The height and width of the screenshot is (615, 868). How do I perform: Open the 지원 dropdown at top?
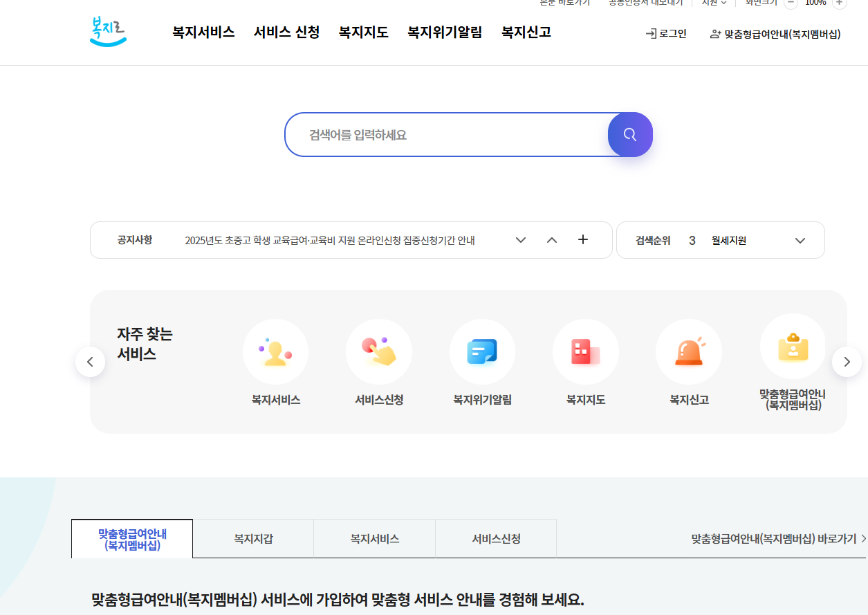click(714, 2)
